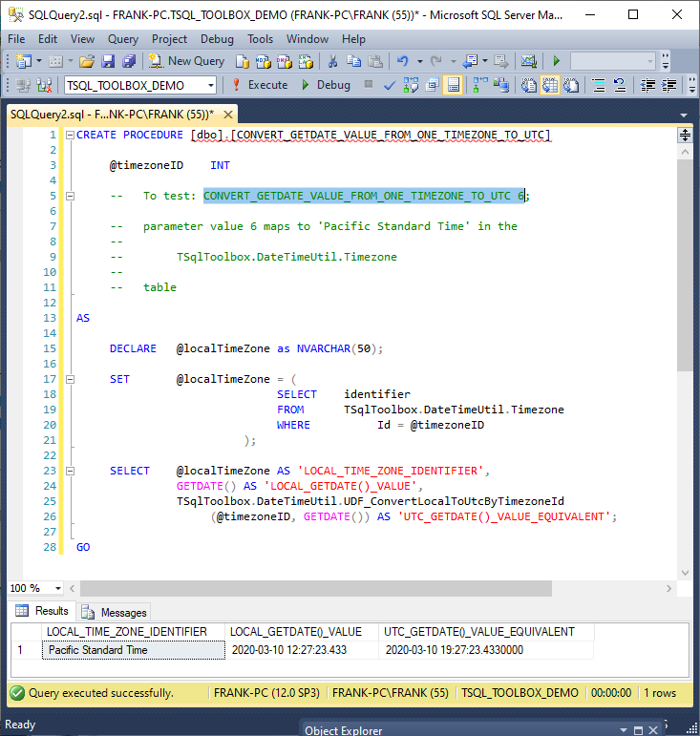
Task: Open the TSQL_TOOLBOX_DEMO database dropdown
Action: [x=211, y=86]
